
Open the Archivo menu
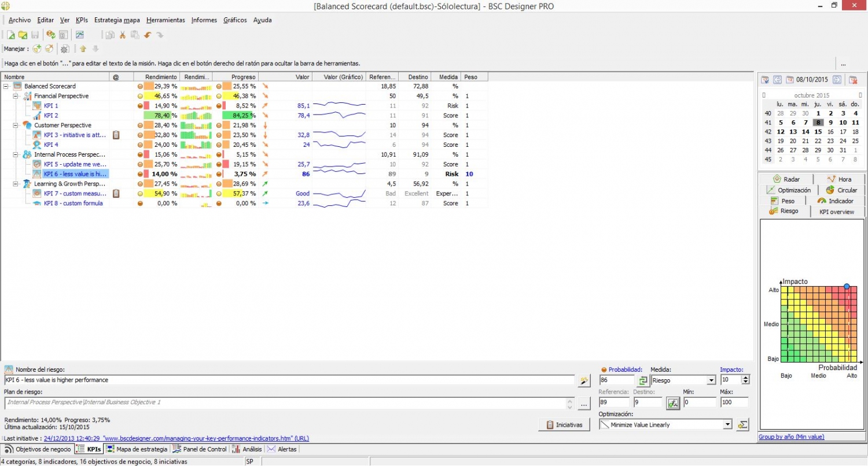coord(20,20)
